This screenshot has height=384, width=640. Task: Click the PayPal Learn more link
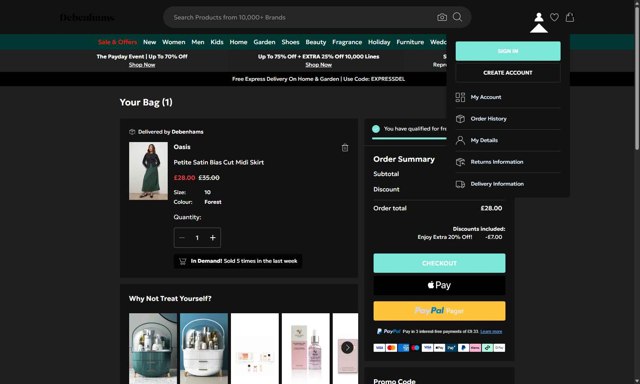pyautogui.click(x=491, y=331)
